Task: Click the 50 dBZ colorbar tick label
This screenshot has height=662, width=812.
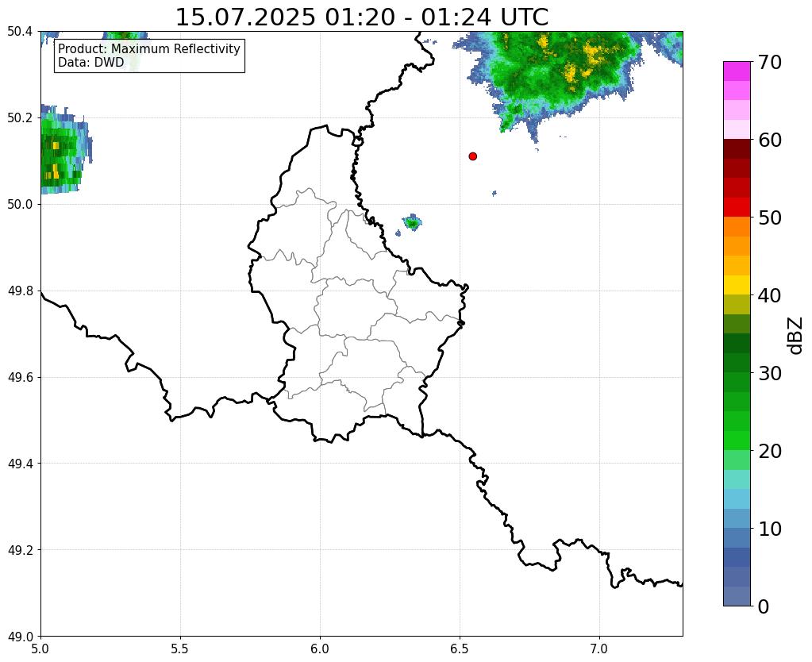Action: click(770, 217)
